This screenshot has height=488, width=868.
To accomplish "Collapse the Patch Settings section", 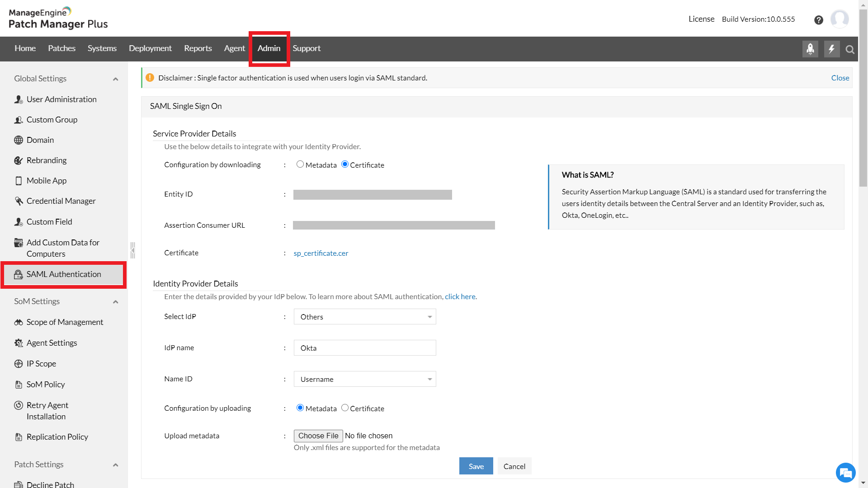I will tap(116, 465).
